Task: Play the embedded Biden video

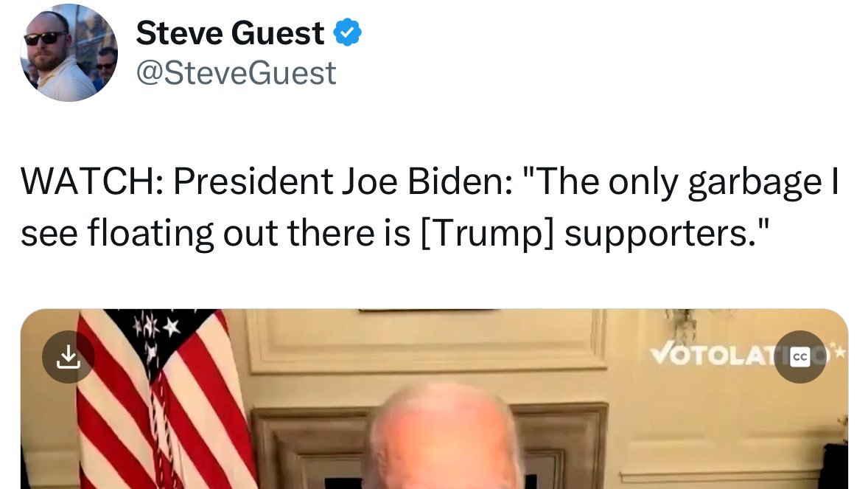Action: tap(434, 399)
